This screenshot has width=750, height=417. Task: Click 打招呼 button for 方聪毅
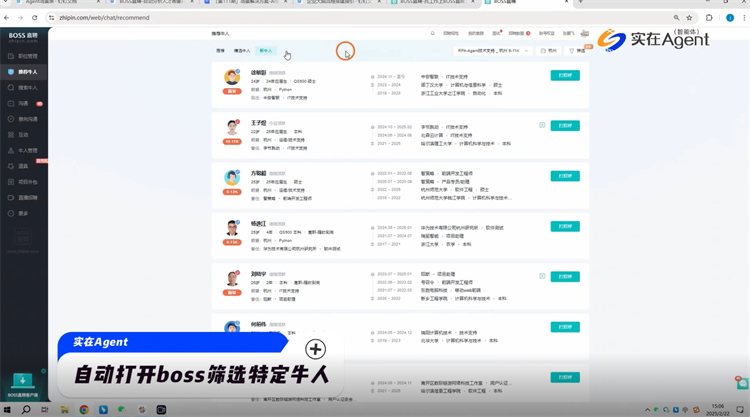pos(564,176)
